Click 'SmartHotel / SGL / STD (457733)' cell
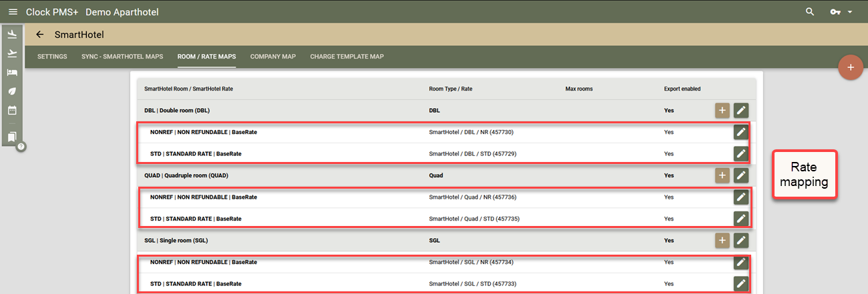The height and width of the screenshot is (294, 868). tap(472, 283)
